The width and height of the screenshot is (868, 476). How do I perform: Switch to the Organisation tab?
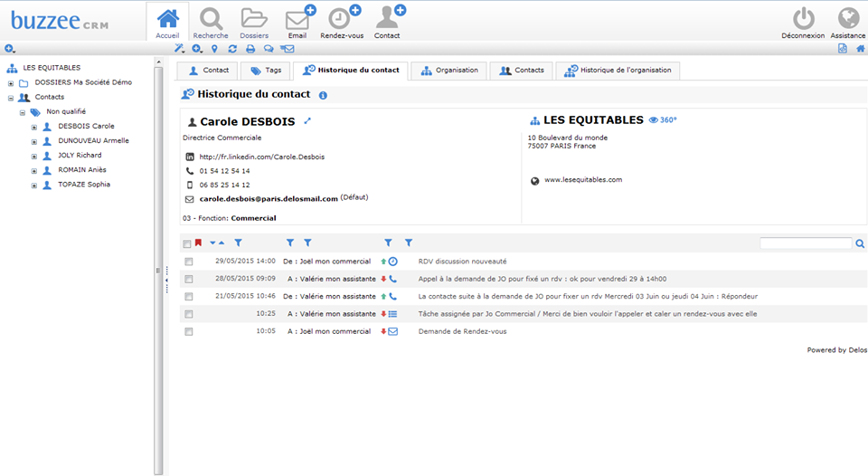coord(449,71)
